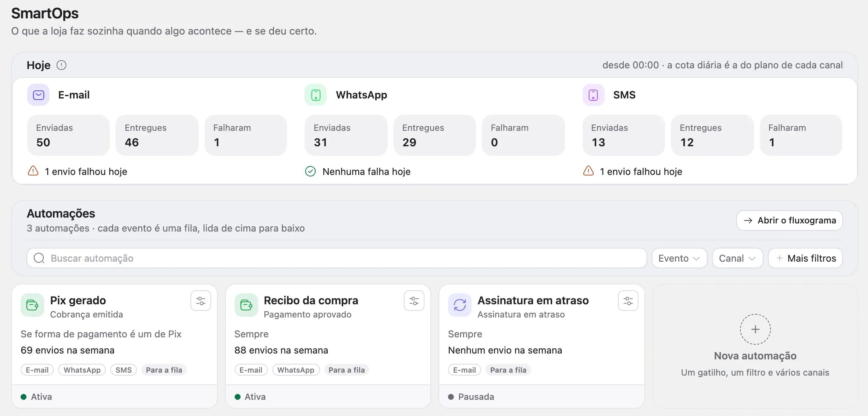Screen dimensions: 868x416
Task: Open settings sliders for Pix gerado
Action: [x=200, y=301]
